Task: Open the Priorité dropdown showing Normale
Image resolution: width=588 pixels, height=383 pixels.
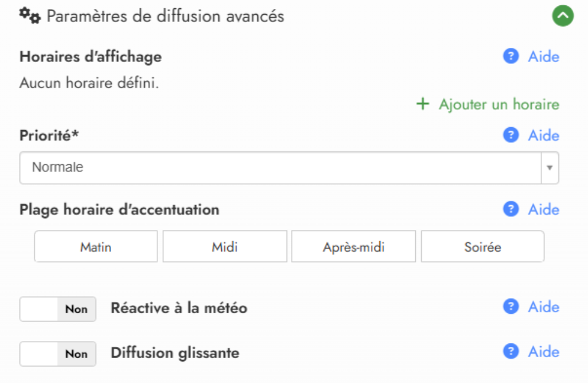Action: coord(280,168)
